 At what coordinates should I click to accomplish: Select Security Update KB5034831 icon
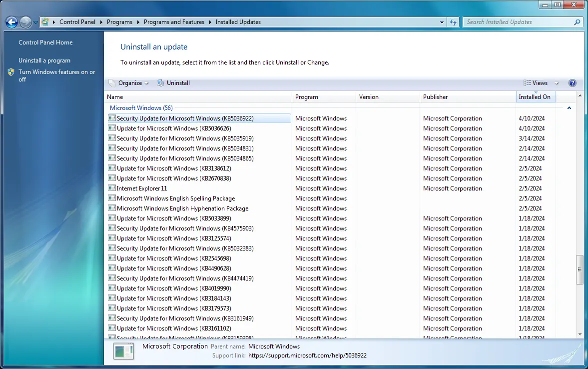[x=112, y=148]
